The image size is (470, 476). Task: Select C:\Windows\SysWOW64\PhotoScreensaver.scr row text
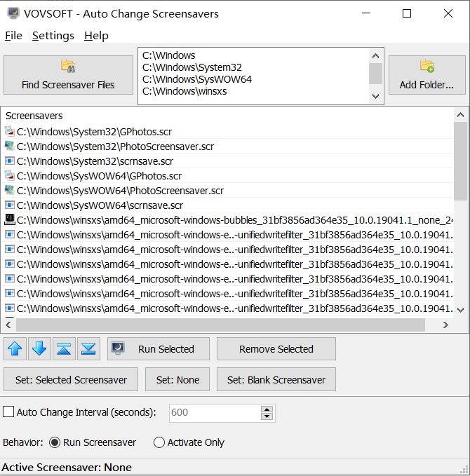click(x=121, y=191)
